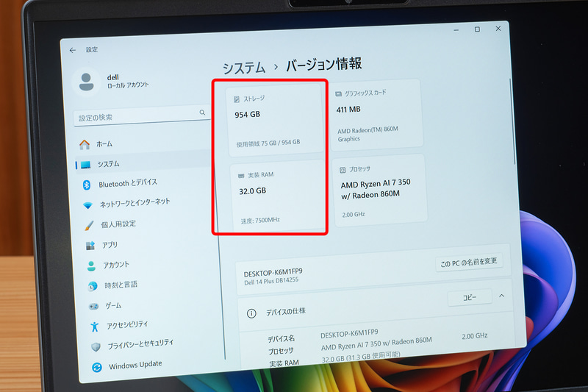Click the ゲーム controller icon
Viewport: 588px width, 392px height.
pyautogui.click(x=93, y=307)
